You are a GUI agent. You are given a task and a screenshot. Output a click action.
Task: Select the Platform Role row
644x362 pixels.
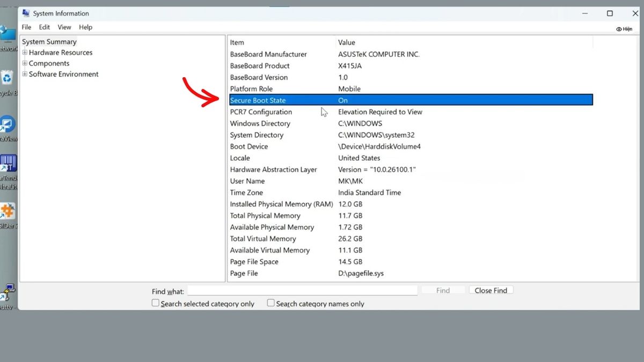(x=411, y=89)
